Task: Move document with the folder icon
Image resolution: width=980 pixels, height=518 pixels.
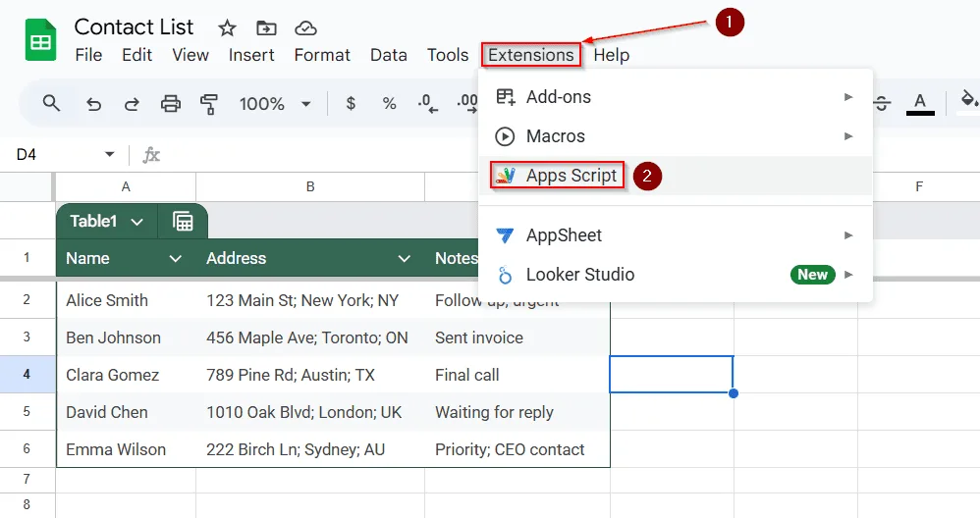Action: click(266, 28)
